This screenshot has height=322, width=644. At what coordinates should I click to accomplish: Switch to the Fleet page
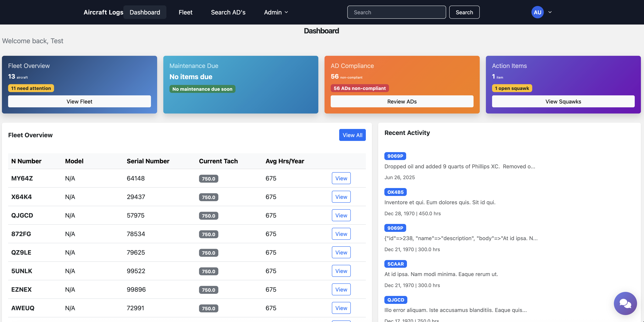pyautogui.click(x=185, y=12)
